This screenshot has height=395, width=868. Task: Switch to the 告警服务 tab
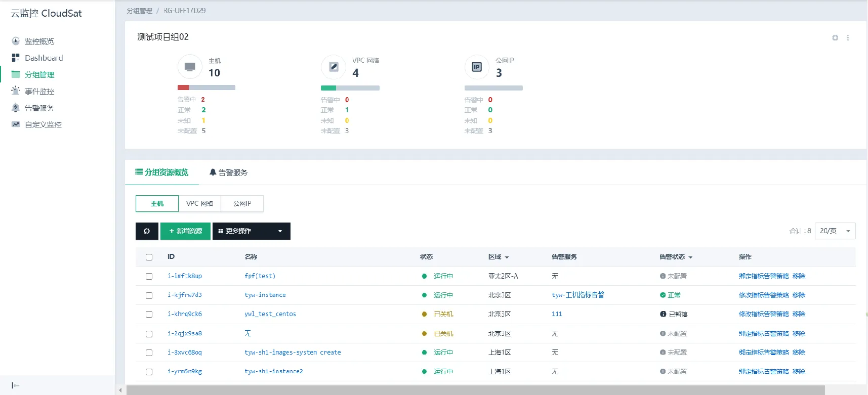[228, 172]
